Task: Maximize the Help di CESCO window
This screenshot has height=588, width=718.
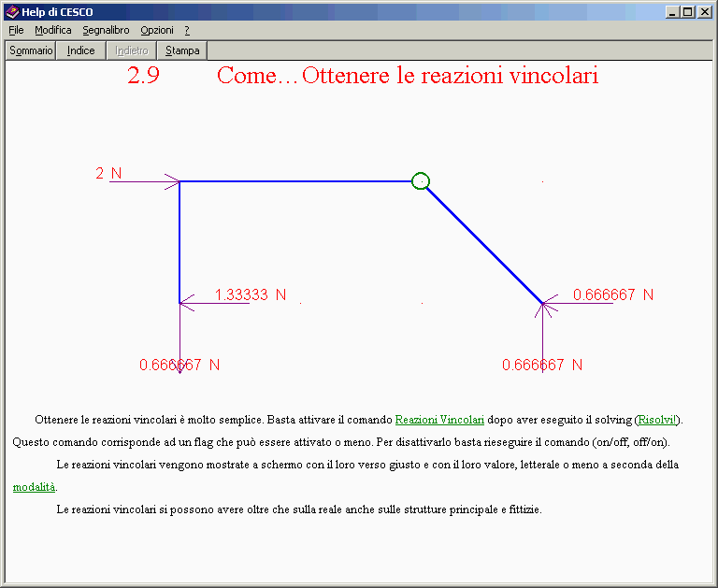Action: pyautogui.click(x=688, y=12)
